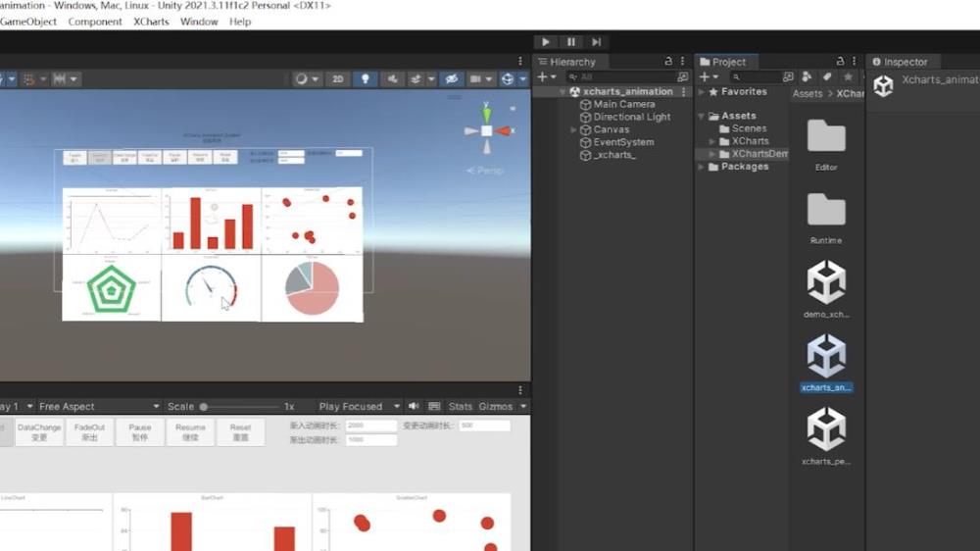Toggle scene lighting bulb icon
Screen dimensions: 980x551
[365, 78]
